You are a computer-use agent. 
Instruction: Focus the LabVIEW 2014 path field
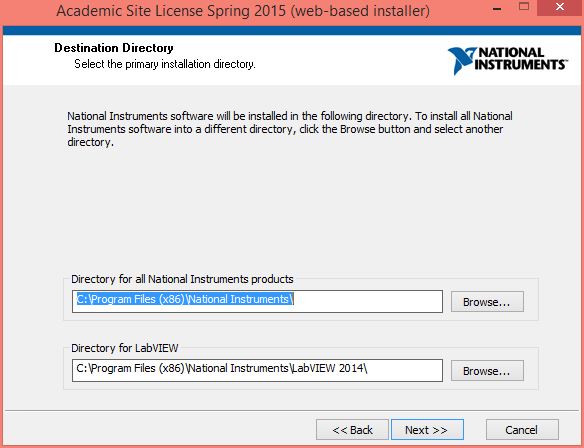(257, 370)
